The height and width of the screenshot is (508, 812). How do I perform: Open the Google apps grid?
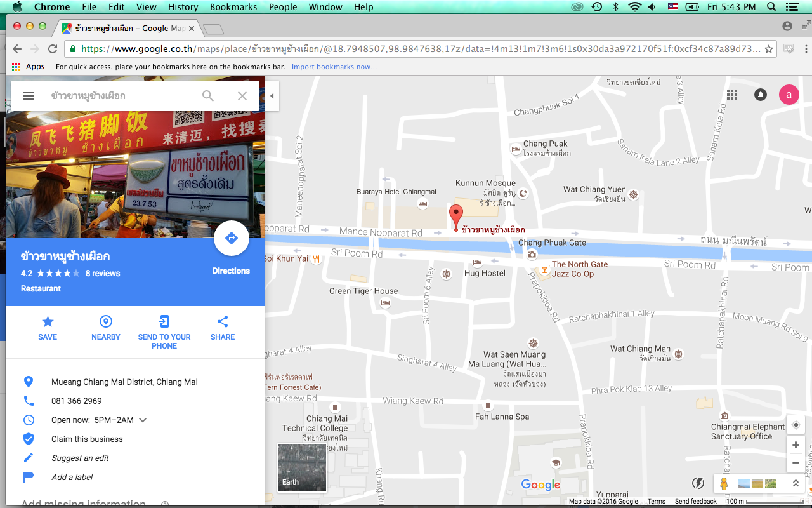732,95
